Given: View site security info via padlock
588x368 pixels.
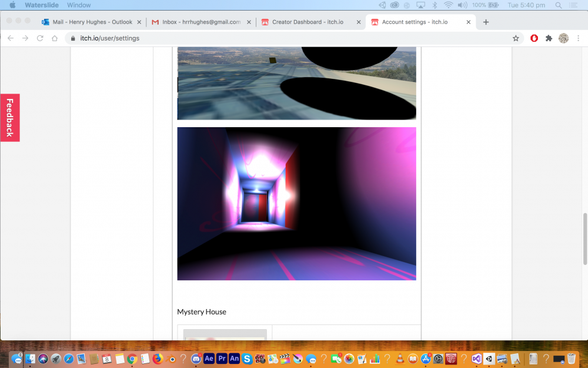Looking at the screenshot, I should pos(73,38).
